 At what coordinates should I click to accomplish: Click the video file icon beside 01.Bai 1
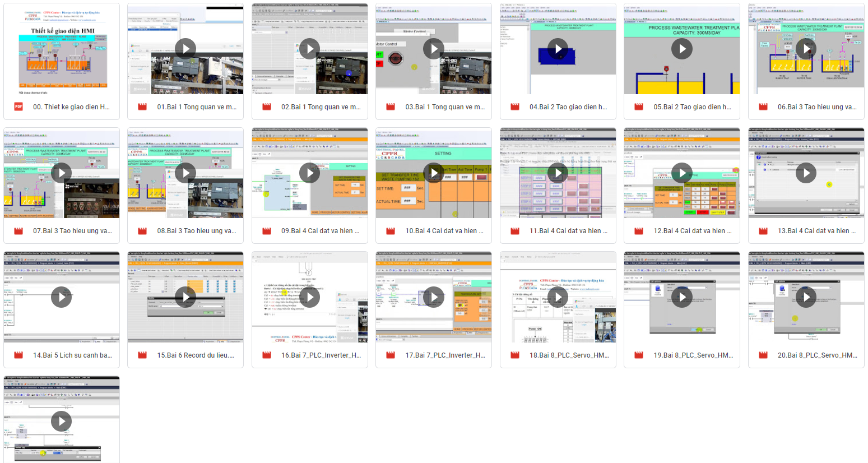(142, 107)
